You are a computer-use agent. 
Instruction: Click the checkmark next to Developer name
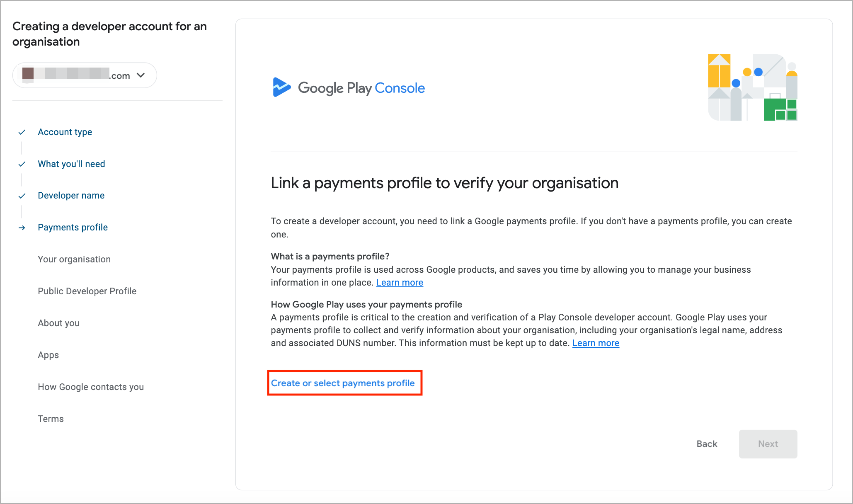22,196
